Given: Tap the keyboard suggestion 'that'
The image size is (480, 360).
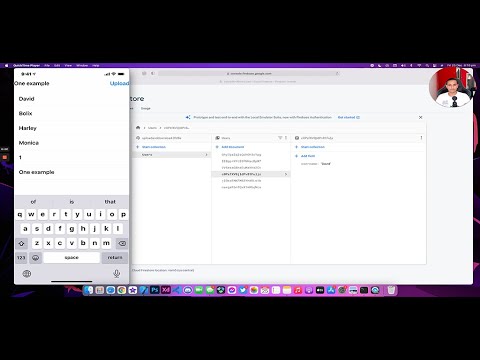Looking at the screenshot, I should [110, 202].
